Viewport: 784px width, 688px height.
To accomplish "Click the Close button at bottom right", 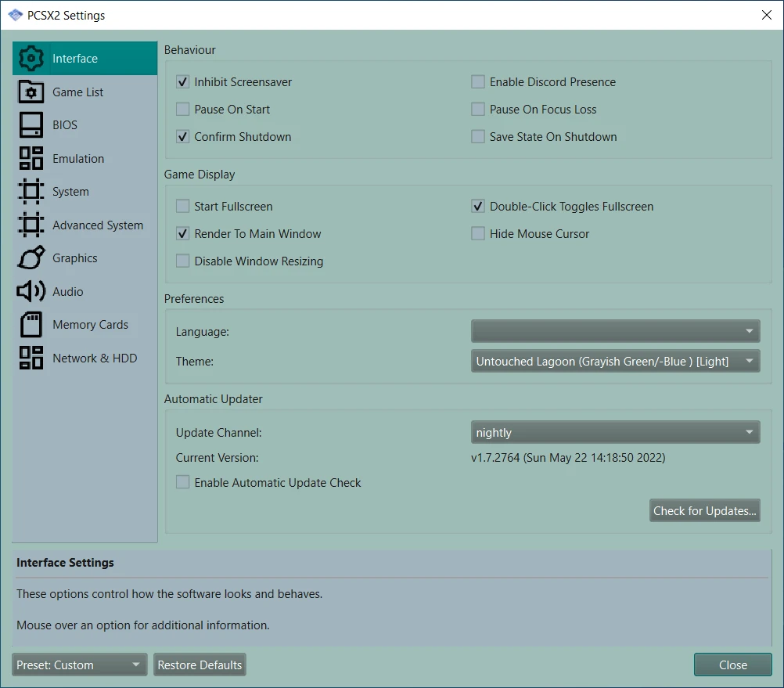I will coord(732,665).
